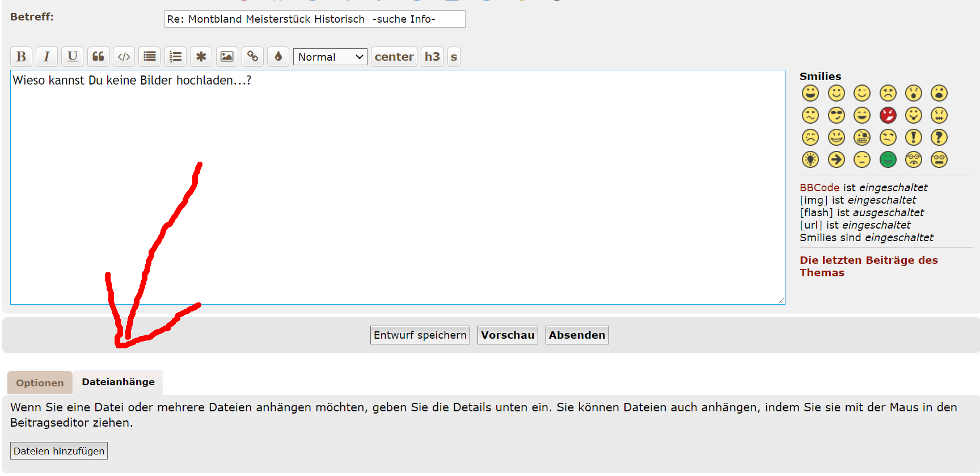The width and height of the screenshot is (980, 476).
Task: Toggle italic text in the editor toolbar
Action: pos(47,57)
